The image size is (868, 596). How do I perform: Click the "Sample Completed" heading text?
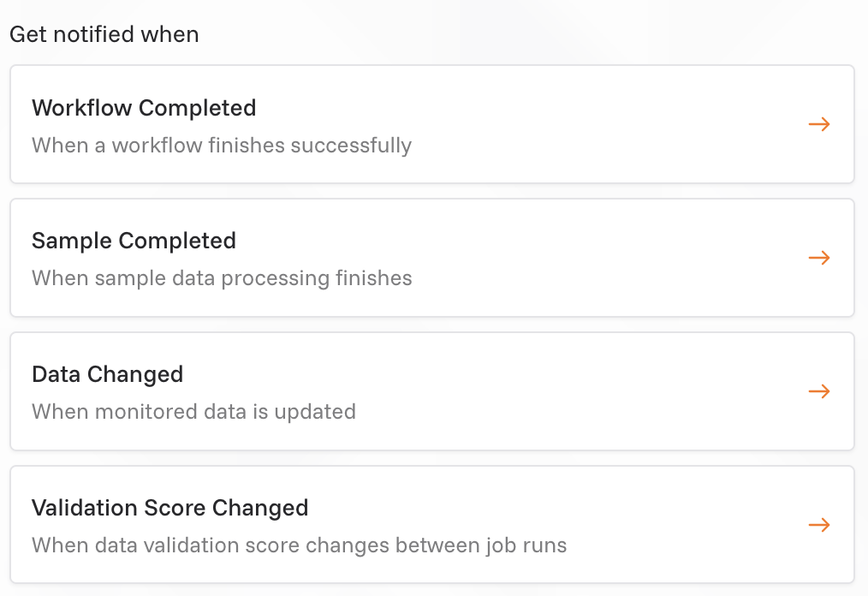point(134,241)
